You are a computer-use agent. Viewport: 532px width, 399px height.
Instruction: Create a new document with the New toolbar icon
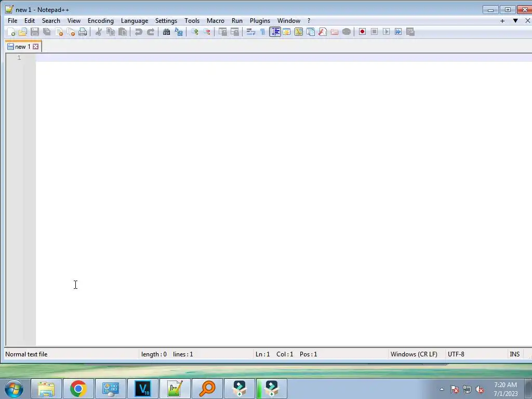click(x=11, y=32)
